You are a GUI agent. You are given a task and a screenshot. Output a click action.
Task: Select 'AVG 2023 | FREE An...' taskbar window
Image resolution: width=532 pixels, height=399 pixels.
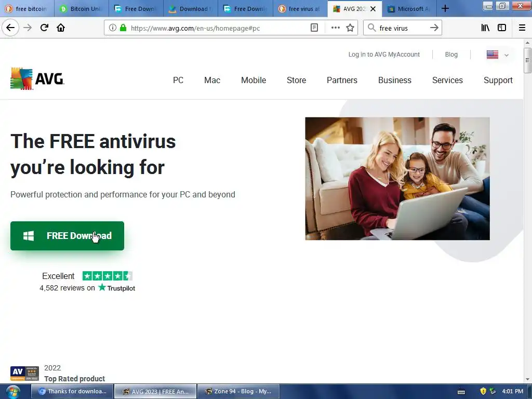[x=155, y=391]
